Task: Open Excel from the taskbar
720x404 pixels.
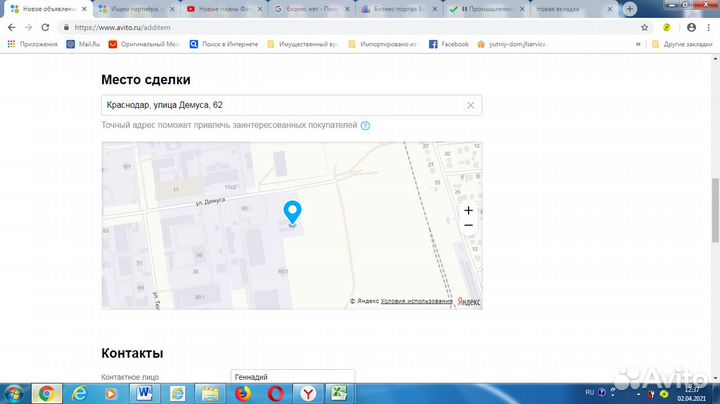Action: click(x=339, y=393)
